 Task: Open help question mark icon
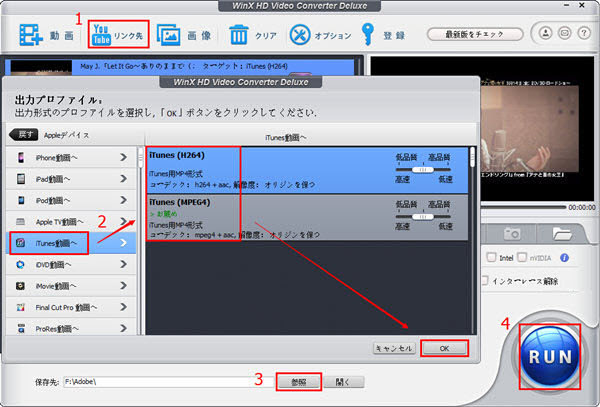click(x=584, y=33)
